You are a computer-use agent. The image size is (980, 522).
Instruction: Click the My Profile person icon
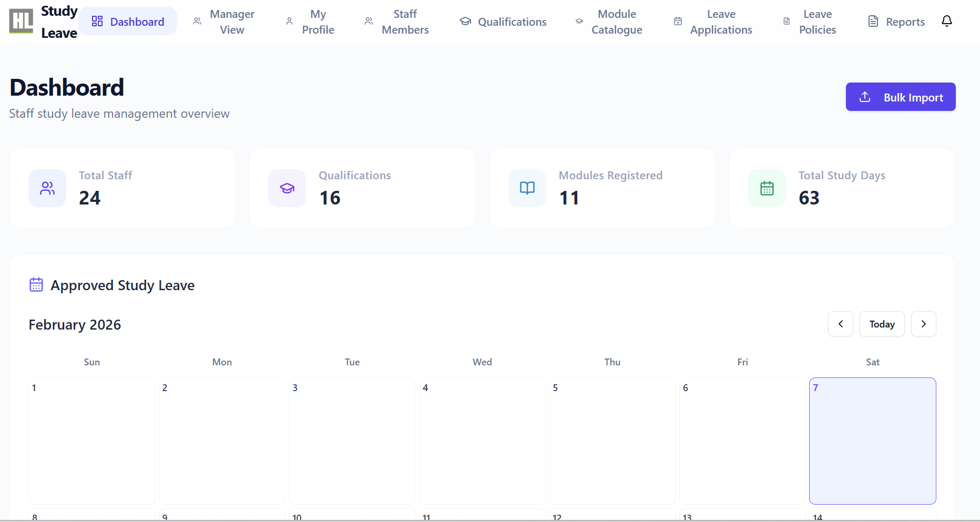(x=289, y=22)
